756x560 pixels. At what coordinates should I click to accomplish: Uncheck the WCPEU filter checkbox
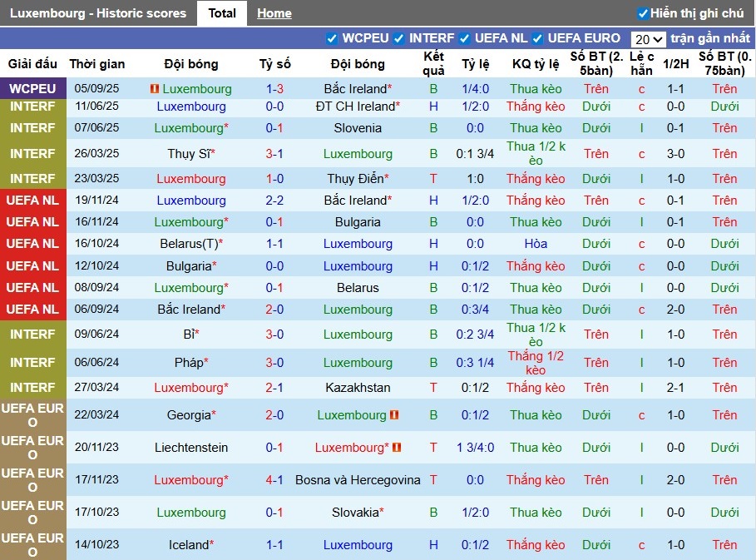[x=332, y=38]
